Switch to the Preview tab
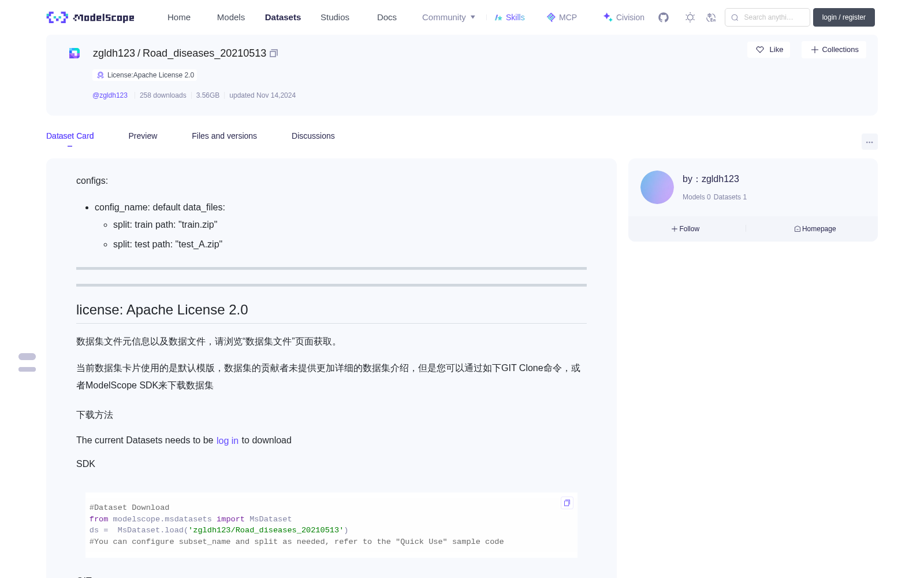The height and width of the screenshot is (578, 924). [143, 136]
